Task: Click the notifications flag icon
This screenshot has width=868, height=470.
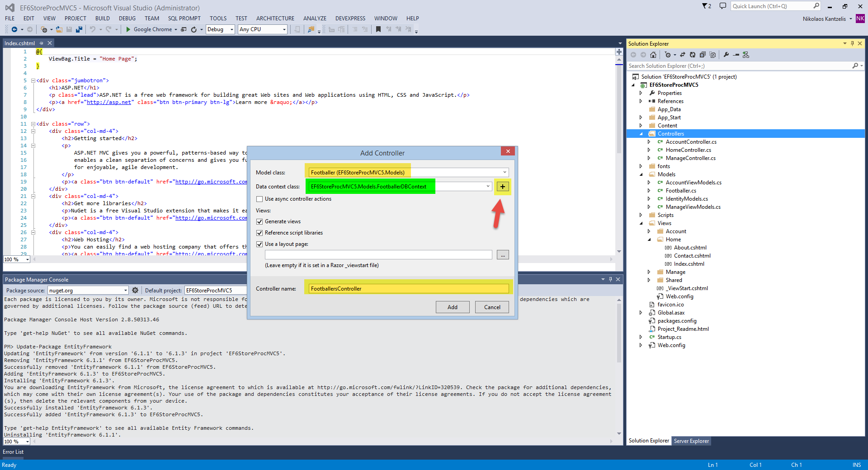Action: click(x=706, y=6)
